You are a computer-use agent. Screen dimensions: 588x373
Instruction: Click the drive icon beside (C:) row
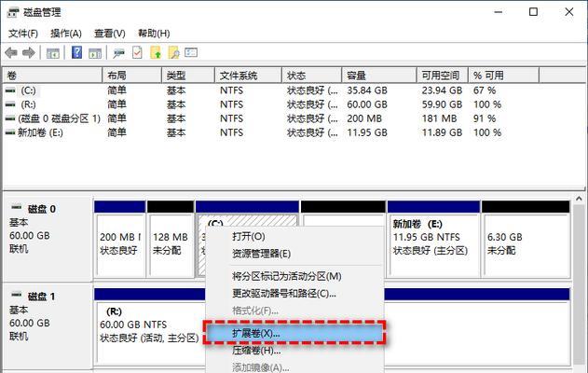(x=10, y=90)
